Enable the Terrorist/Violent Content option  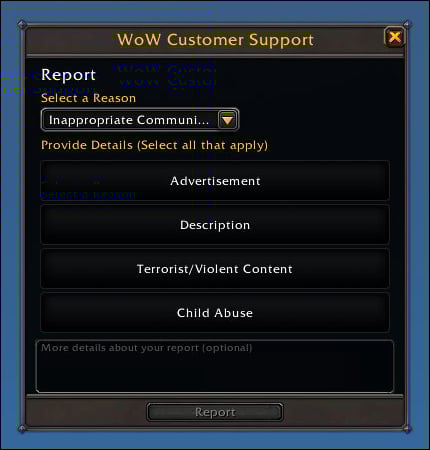point(215,269)
